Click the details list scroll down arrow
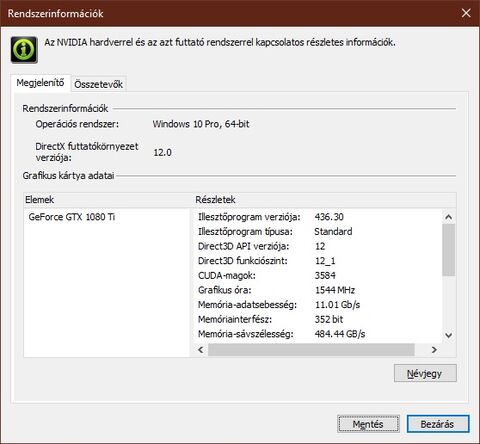480x444 pixels. click(x=449, y=335)
